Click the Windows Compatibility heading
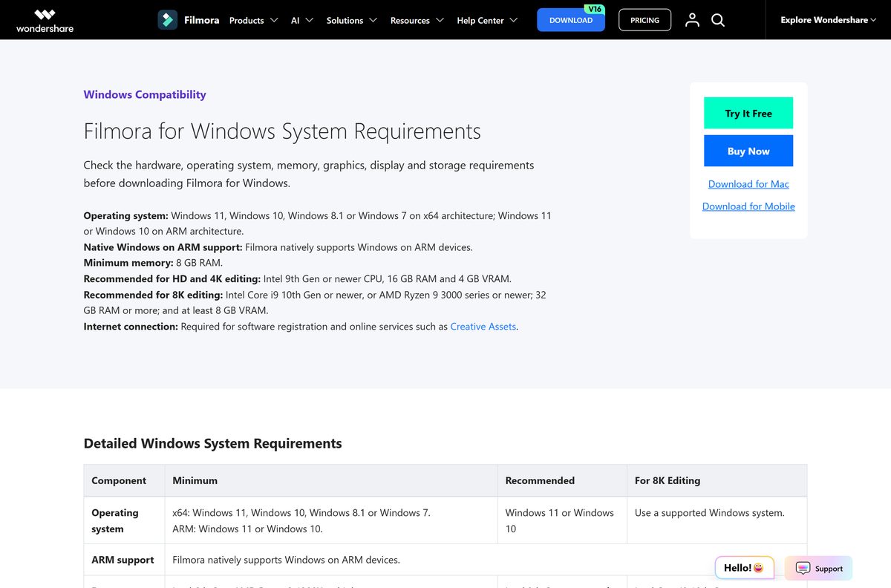 [x=145, y=94]
